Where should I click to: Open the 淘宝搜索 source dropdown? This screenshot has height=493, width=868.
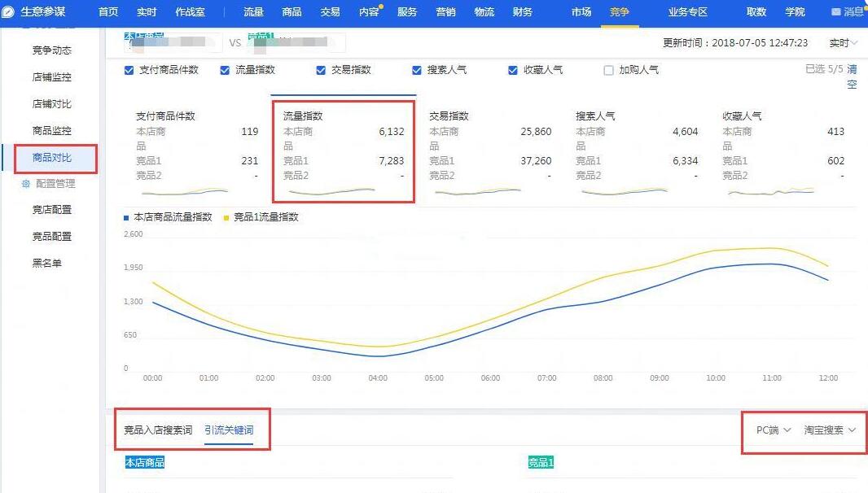click(829, 430)
